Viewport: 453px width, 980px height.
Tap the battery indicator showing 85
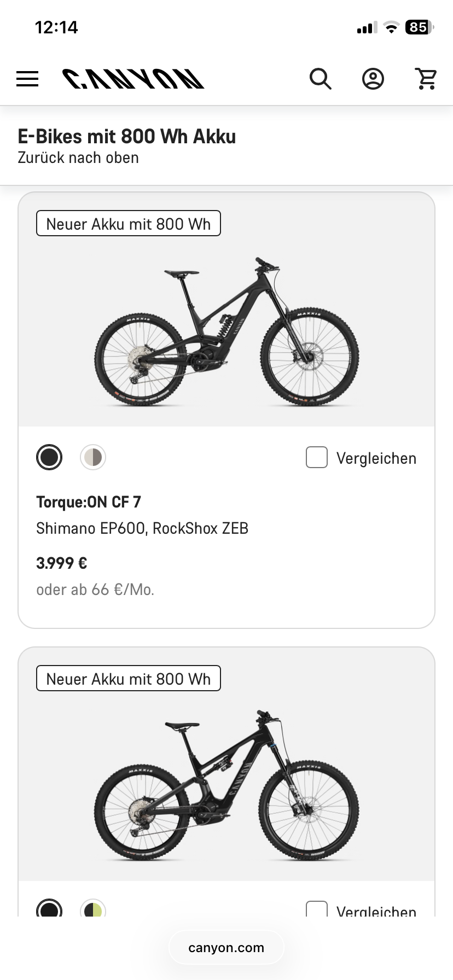tap(419, 27)
